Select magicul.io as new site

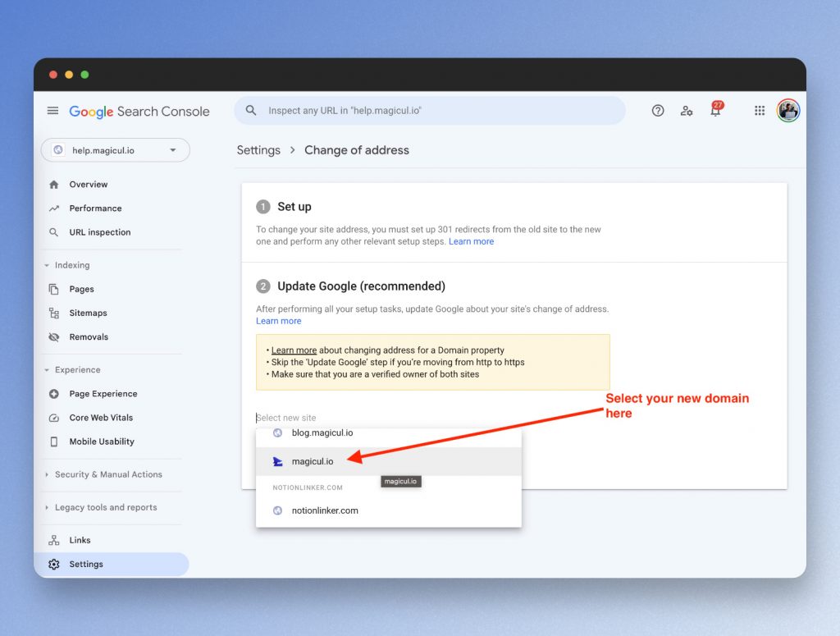pos(388,461)
